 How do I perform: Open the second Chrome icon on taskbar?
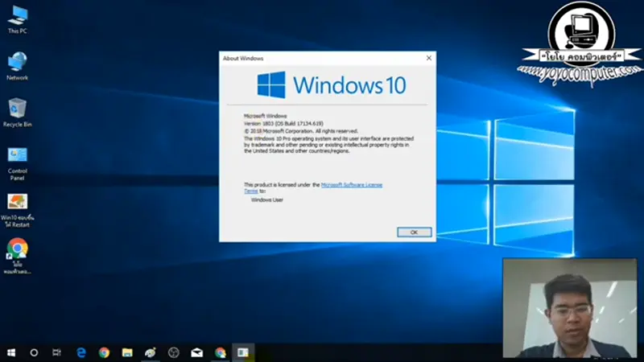pos(220,352)
